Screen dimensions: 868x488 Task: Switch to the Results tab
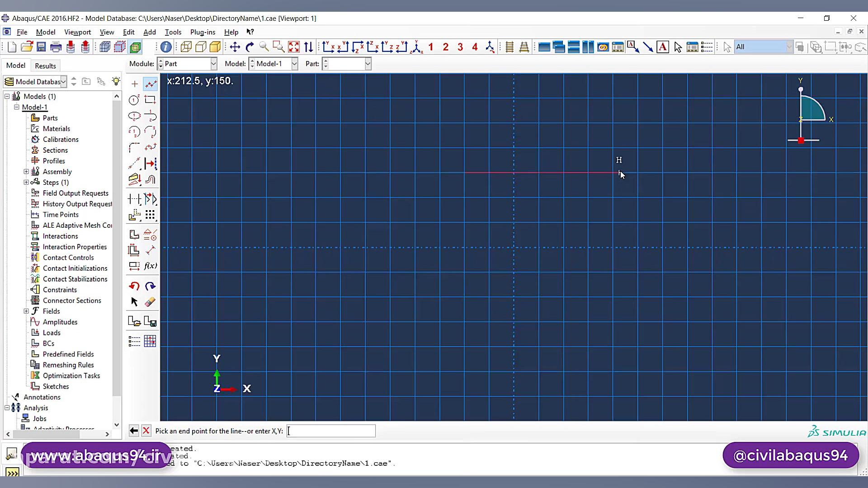(x=45, y=66)
